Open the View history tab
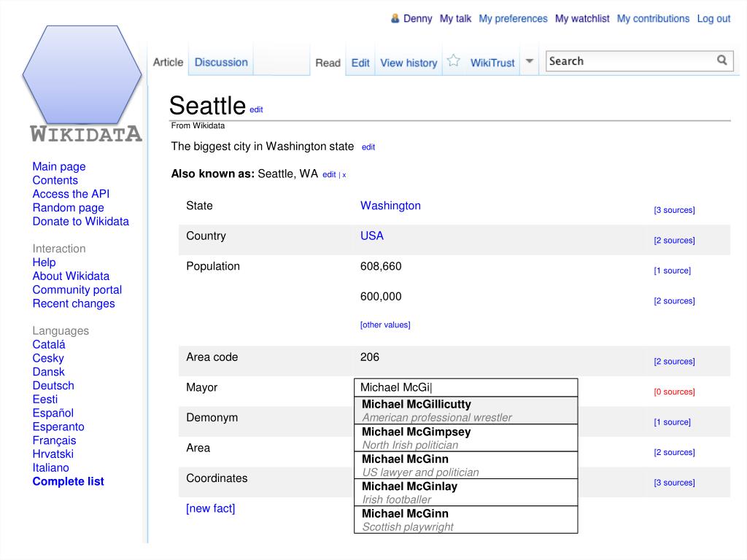 (x=409, y=63)
